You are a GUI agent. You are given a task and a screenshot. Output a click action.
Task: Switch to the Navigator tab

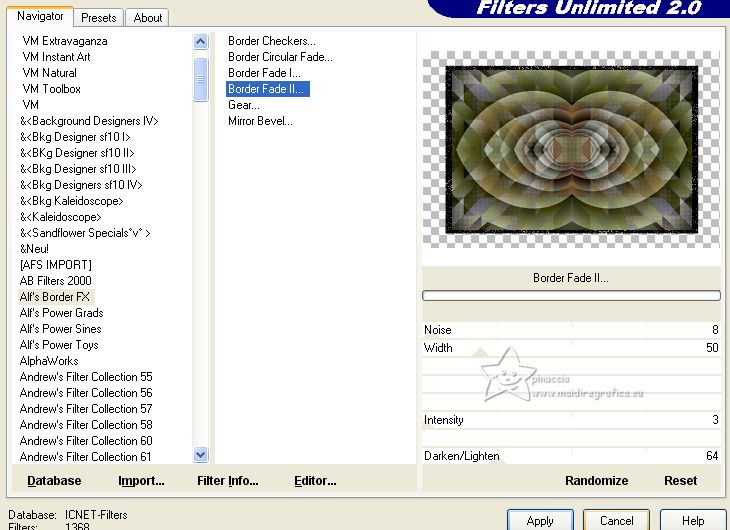[x=40, y=16]
